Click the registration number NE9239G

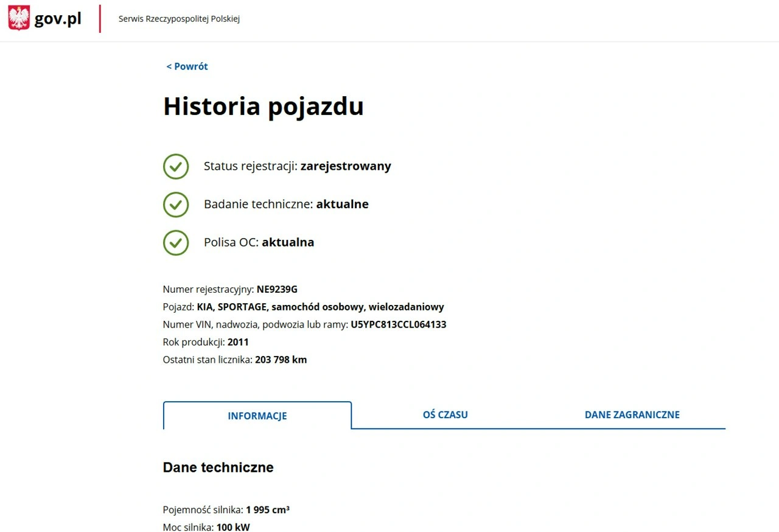pos(277,289)
